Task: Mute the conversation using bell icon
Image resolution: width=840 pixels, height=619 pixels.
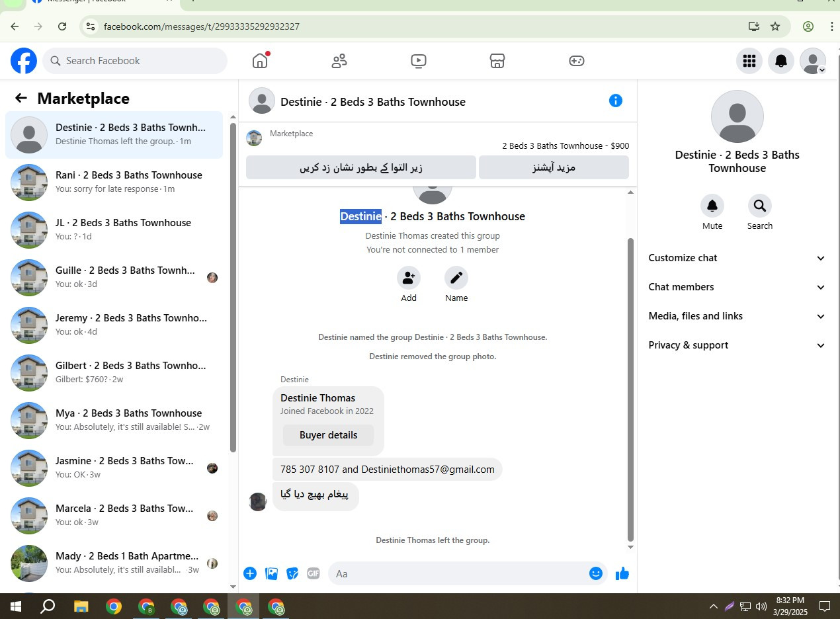Action: [712, 206]
